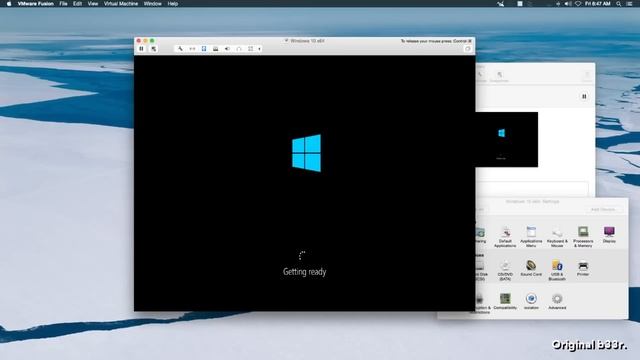
Task: Click the network adapter arrows toolbar icon
Action: (192, 49)
